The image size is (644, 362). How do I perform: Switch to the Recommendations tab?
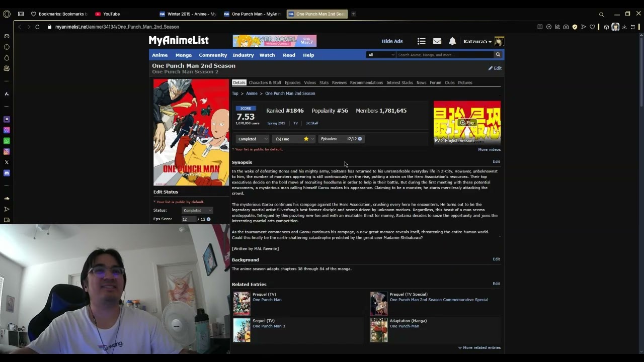(x=366, y=82)
